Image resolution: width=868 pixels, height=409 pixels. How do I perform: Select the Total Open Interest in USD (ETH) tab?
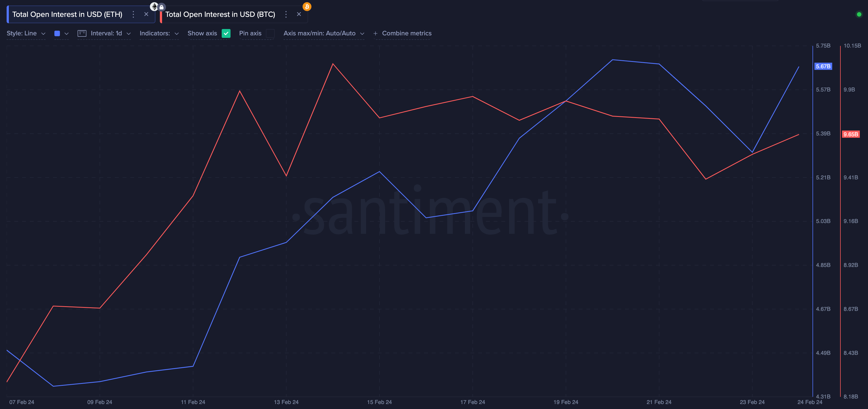[67, 14]
